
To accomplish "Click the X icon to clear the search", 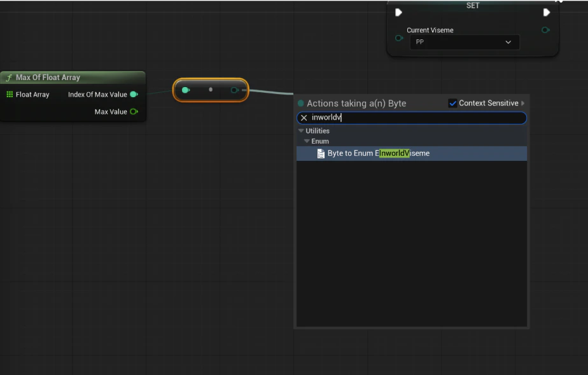I will 304,118.
